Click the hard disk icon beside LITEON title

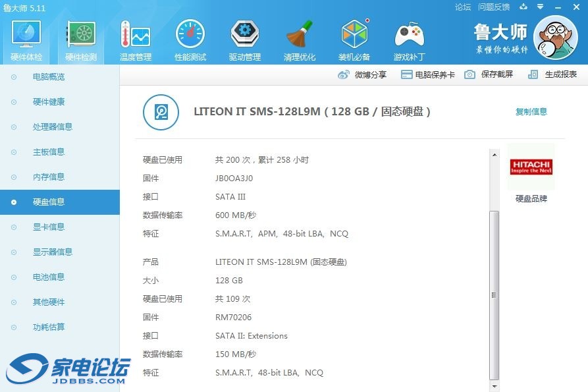coord(161,112)
